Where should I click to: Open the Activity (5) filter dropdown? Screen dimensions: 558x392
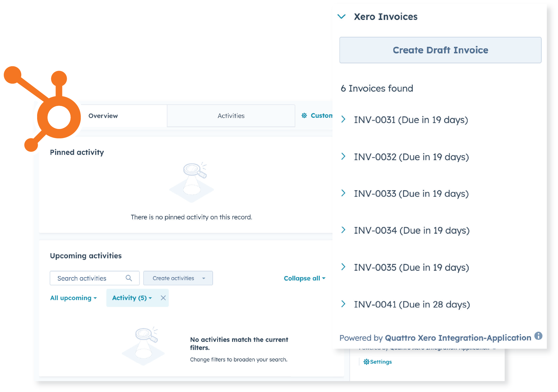pyautogui.click(x=132, y=298)
